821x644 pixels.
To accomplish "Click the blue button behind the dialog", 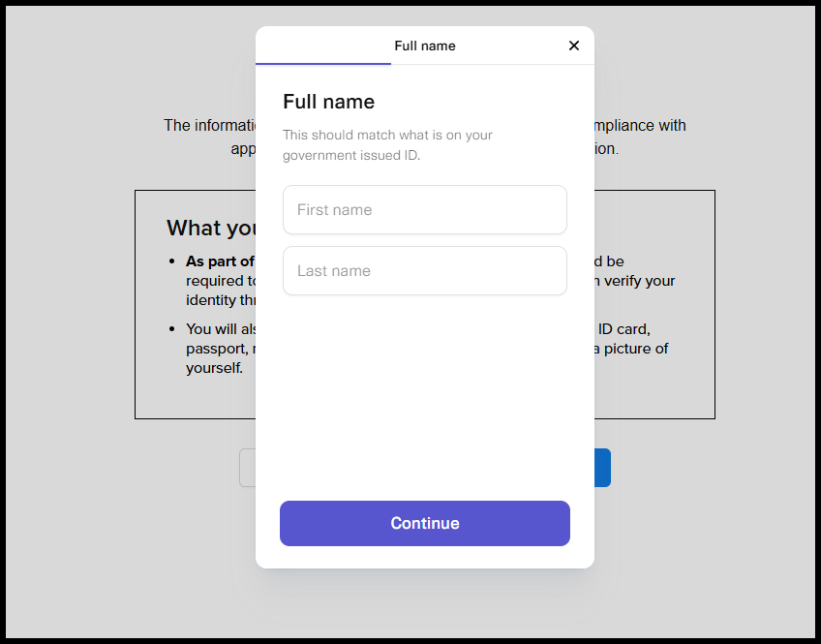I will [x=602, y=468].
